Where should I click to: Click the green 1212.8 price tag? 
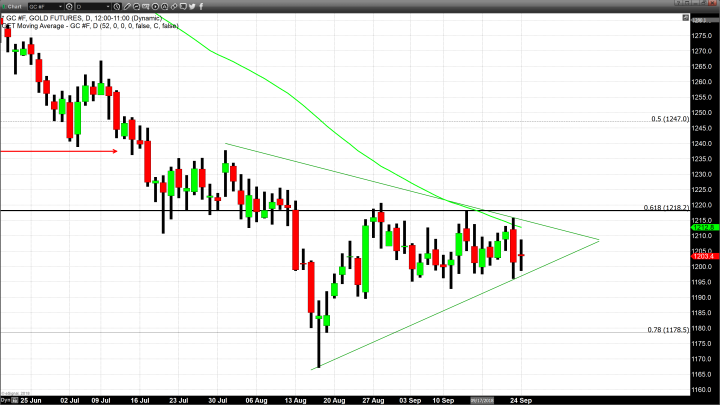[x=702, y=227]
